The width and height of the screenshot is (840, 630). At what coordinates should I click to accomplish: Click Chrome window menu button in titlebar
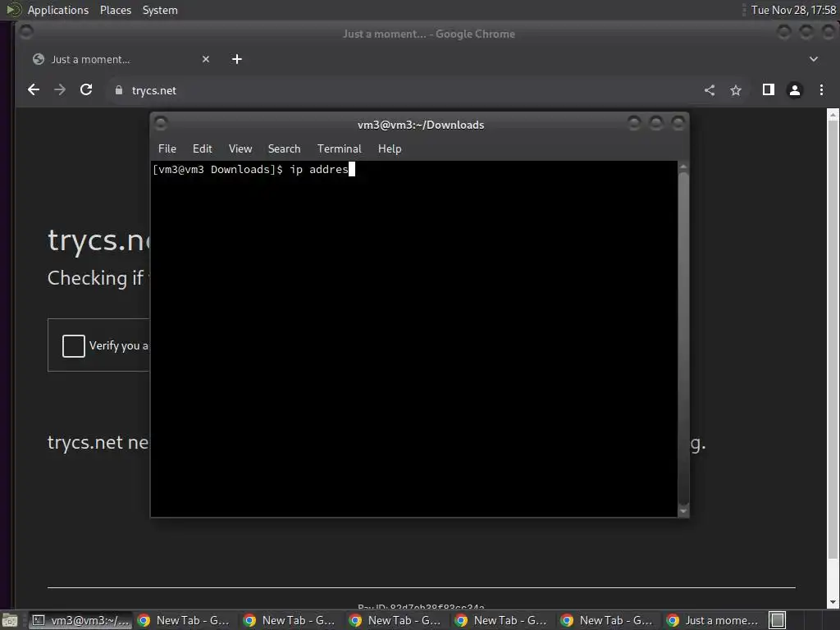pyautogui.click(x=25, y=33)
